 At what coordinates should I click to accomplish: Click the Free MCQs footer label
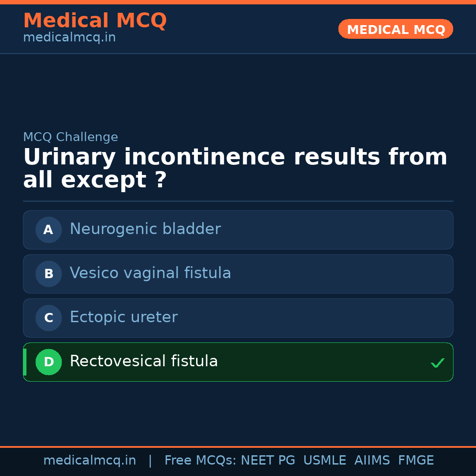coord(201,461)
